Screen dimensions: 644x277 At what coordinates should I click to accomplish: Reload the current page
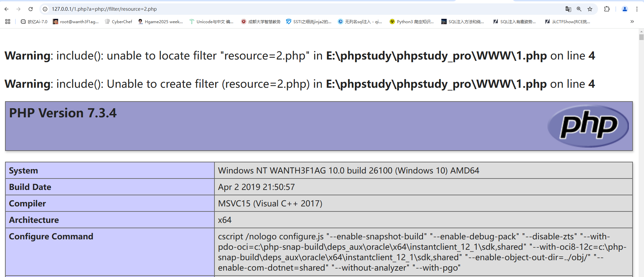[31, 9]
